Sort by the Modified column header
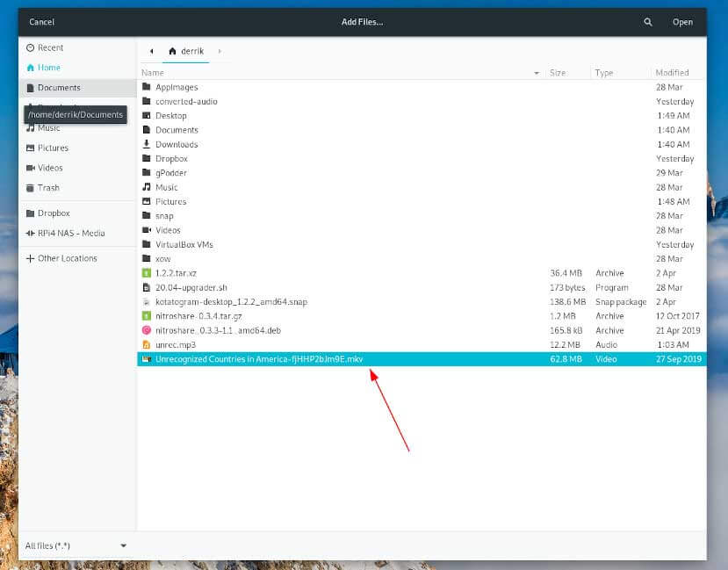728x570 pixels. [678, 72]
